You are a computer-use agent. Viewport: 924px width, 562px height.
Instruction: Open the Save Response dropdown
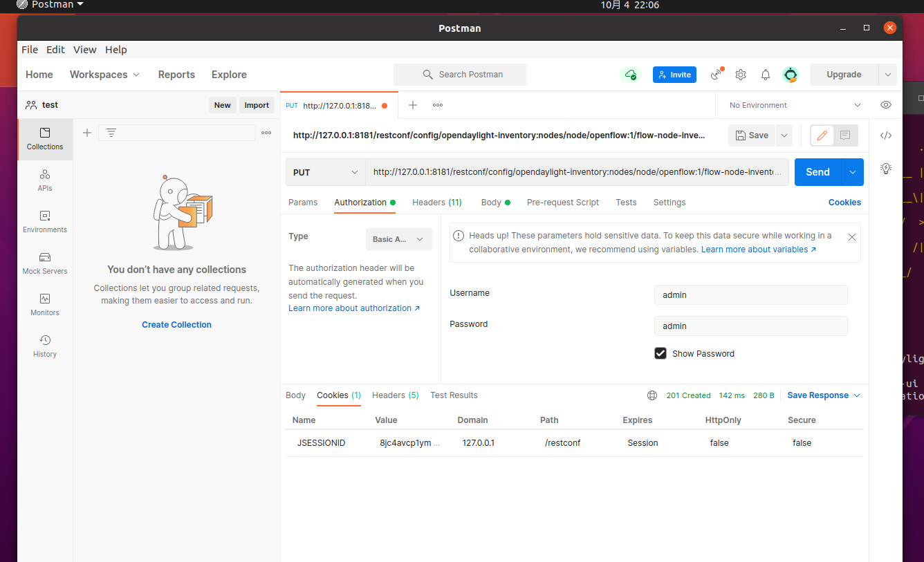[824, 395]
